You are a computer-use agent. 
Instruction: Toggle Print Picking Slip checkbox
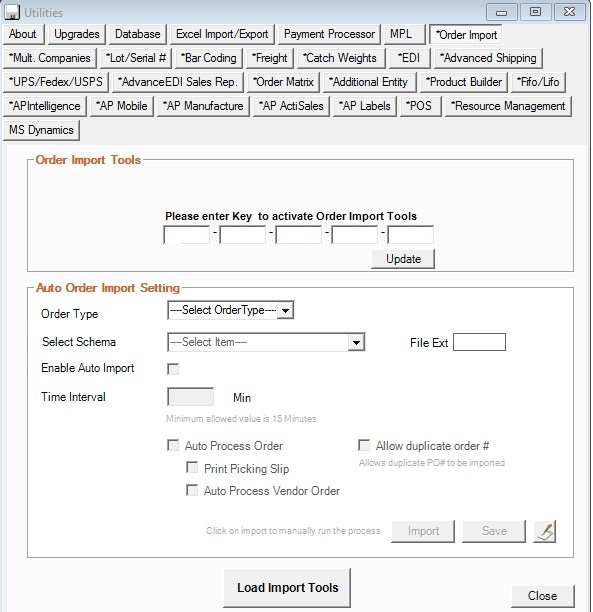(192, 468)
